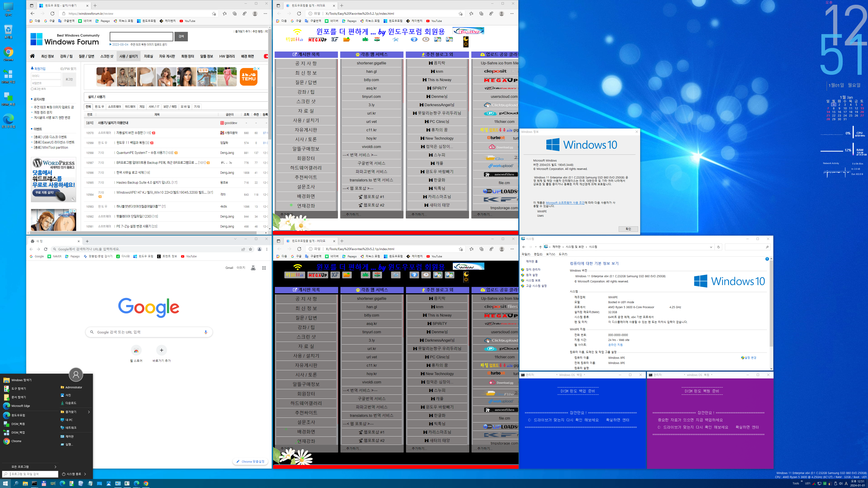This screenshot has width=868, height=488.
Task: Click 장치 관리자 in System sidebar
Action: pyautogui.click(x=533, y=270)
